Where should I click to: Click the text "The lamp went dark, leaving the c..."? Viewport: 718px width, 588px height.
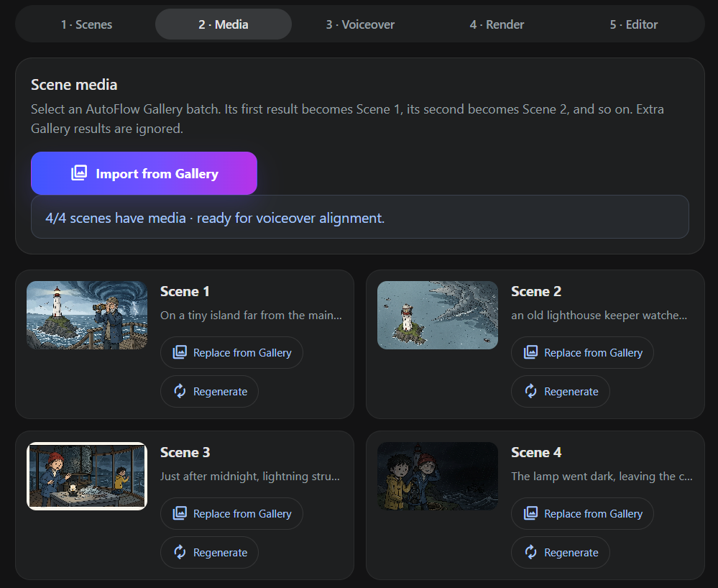pyautogui.click(x=602, y=477)
